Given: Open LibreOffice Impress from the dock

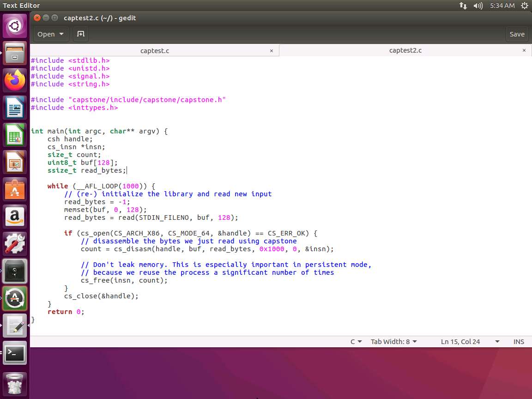Looking at the screenshot, I should point(15,162).
